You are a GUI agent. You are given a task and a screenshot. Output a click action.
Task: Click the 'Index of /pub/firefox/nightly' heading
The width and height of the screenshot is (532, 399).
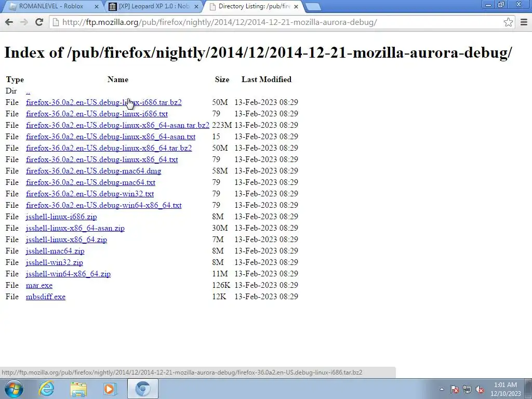258,52
